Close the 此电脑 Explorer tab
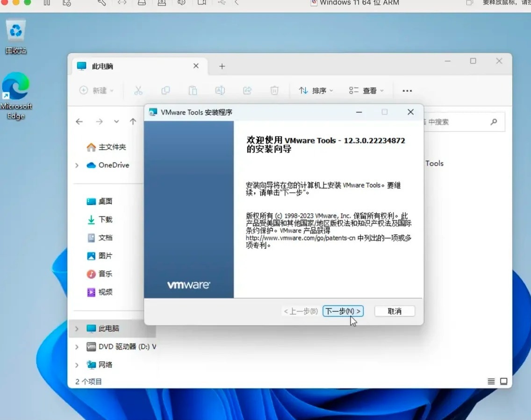Image resolution: width=531 pixels, height=420 pixels. coord(196,66)
